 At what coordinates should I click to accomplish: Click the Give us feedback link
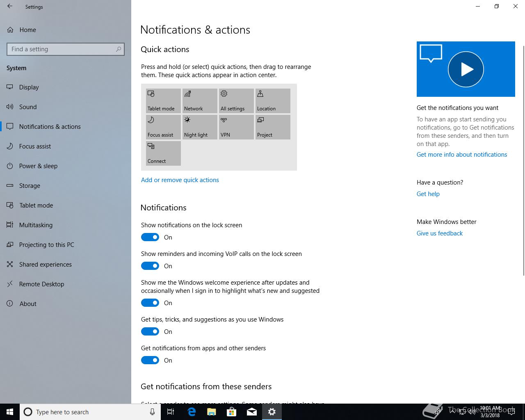(x=440, y=233)
